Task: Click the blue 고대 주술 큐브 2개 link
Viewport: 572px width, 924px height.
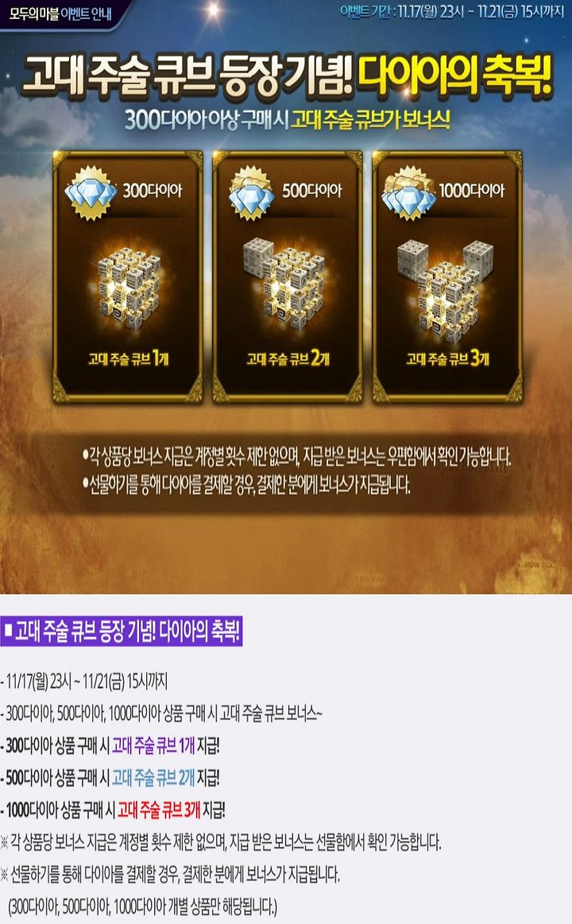Action: point(153,777)
